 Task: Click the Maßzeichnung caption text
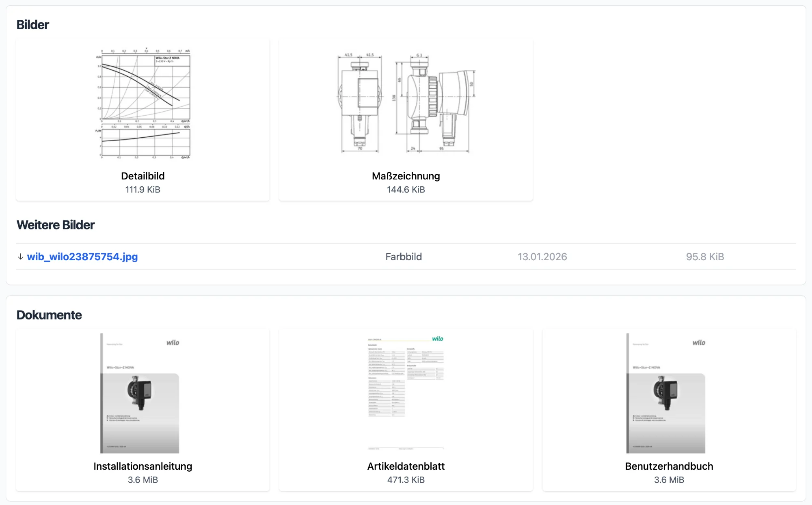coord(406,176)
